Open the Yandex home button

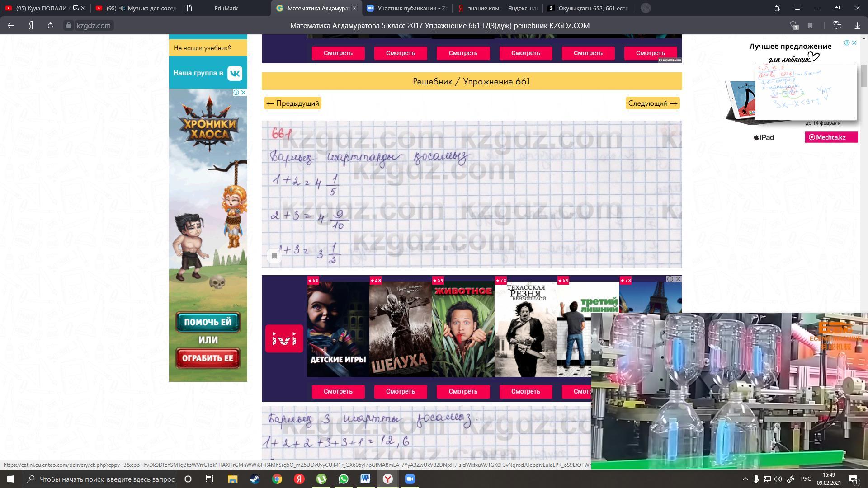click(x=31, y=26)
